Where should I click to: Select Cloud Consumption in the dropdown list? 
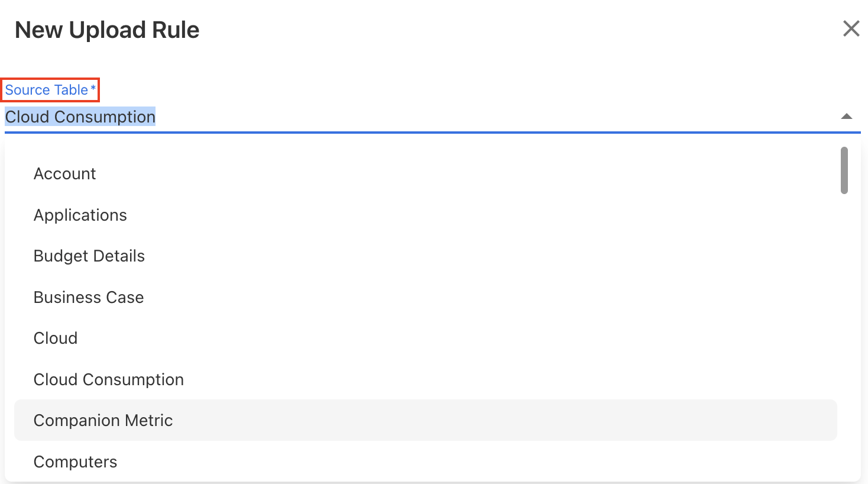pyautogui.click(x=108, y=380)
